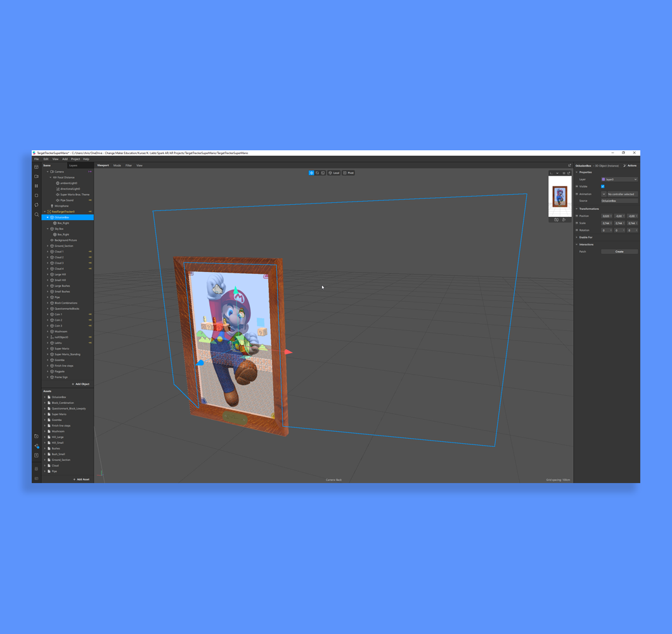Image resolution: width=672 pixels, height=634 pixels.
Task: Click the purple layer0 color swatch
Action: tap(604, 179)
